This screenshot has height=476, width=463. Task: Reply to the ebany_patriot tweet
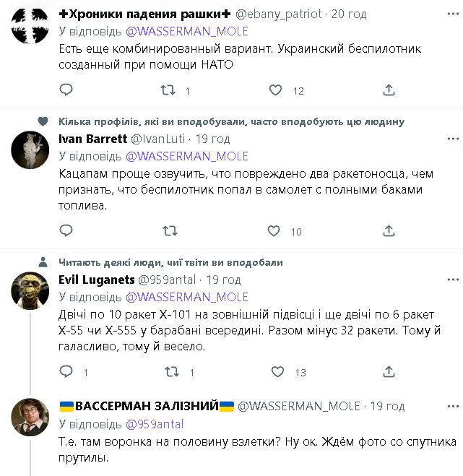click(x=66, y=90)
